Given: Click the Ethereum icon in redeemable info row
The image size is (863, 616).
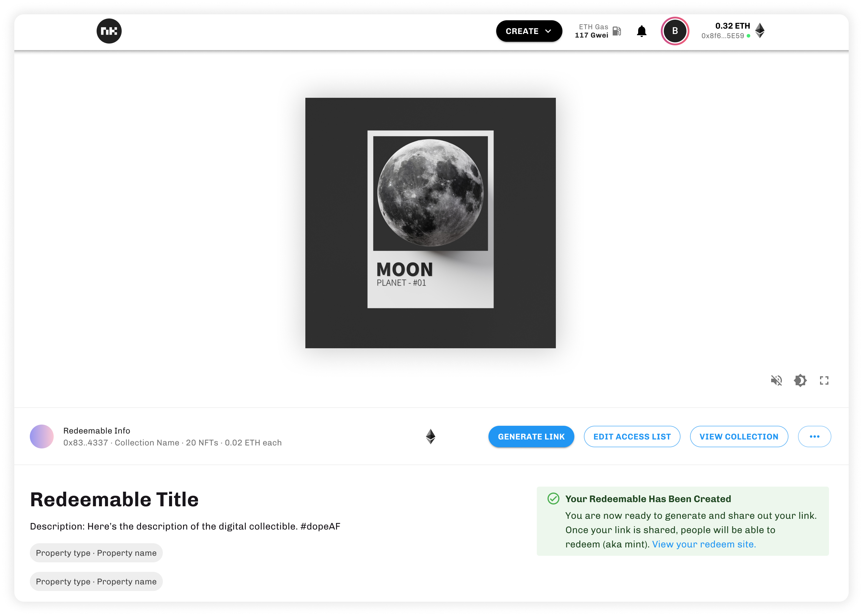Looking at the screenshot, I should pyautogui.click(x=431, y=436).
